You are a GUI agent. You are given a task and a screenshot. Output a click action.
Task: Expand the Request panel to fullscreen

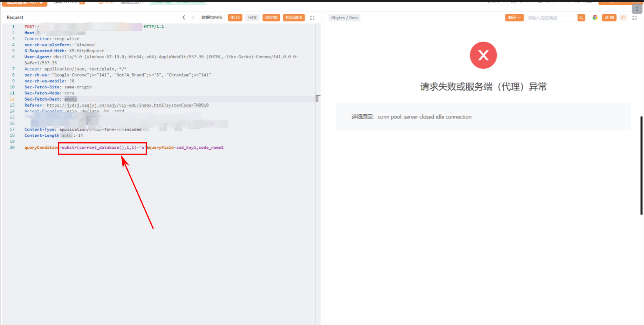coord(312,18)
